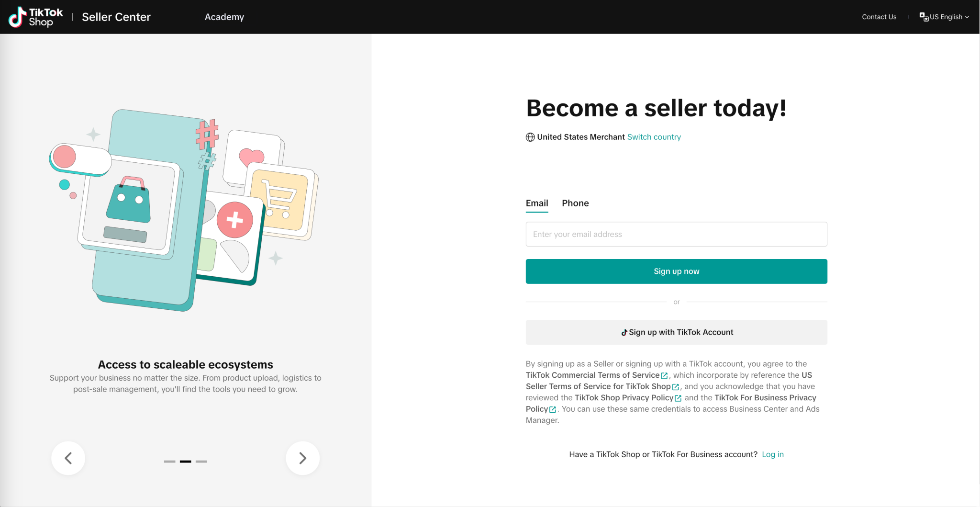
Task: Open the US English language dropdown
Action: [947, 16]
